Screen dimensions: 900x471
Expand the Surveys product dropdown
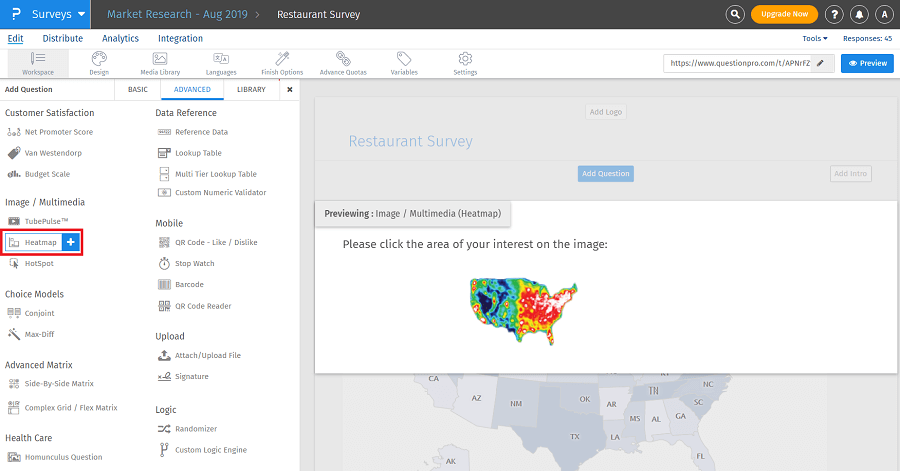coord(81,15)
